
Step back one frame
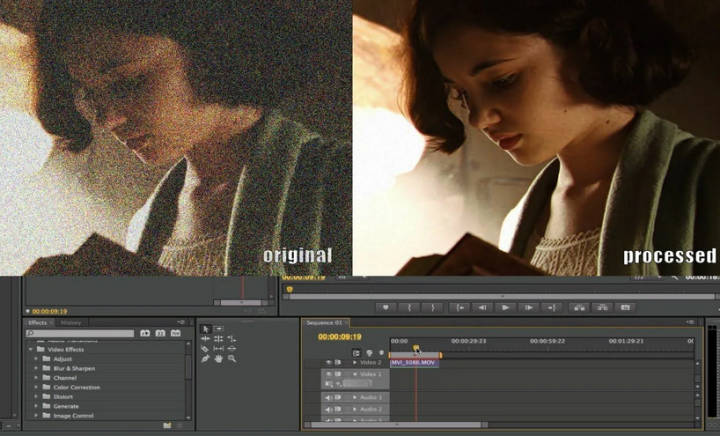pyautogui.click(x=482, y=307)
